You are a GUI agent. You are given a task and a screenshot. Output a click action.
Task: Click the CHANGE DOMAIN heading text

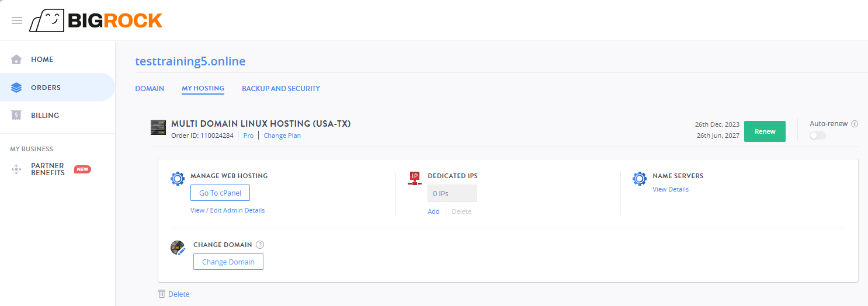coord(223,245)
